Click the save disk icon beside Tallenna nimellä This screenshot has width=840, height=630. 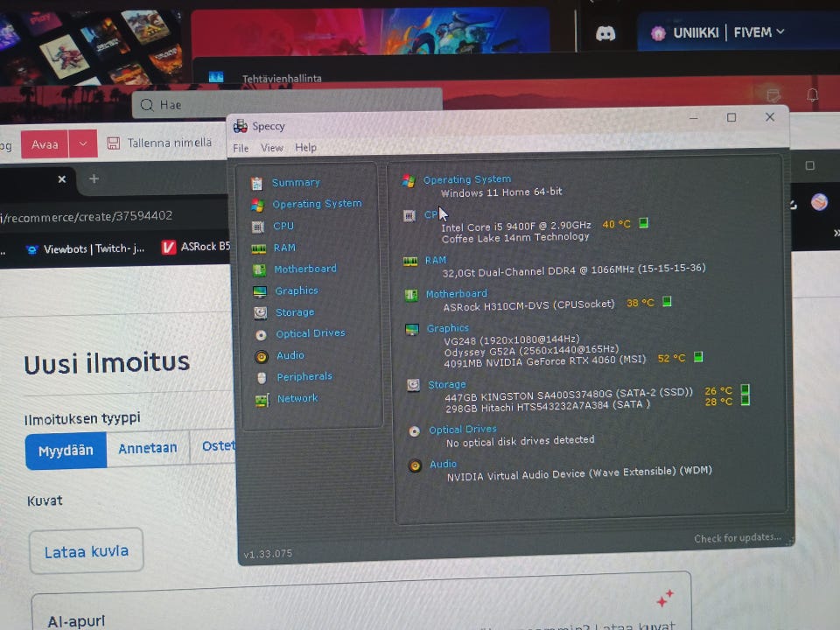pyautogui.click(x=113, y=143)
